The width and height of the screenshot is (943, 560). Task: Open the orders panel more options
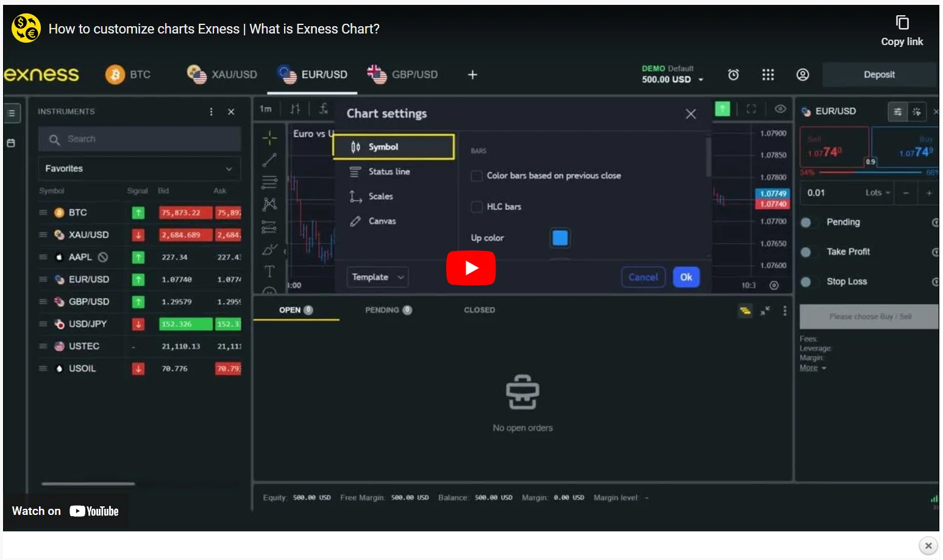pyautogui.click(x=785, y=311)
